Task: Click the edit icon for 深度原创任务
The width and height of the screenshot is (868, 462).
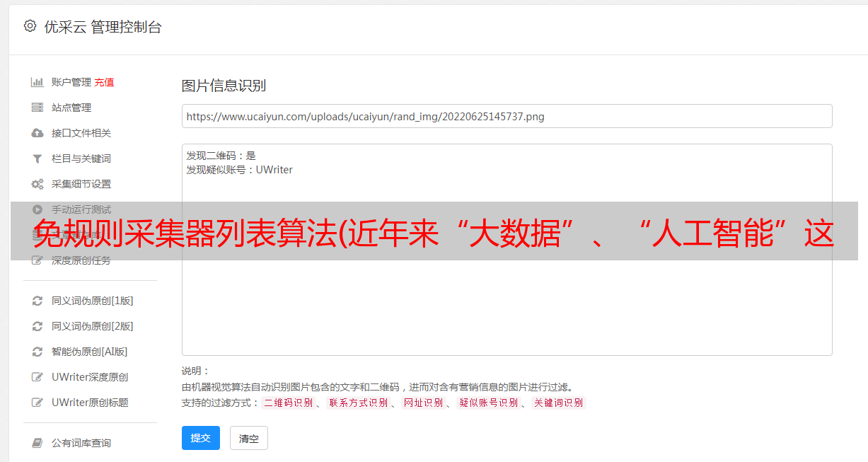Action: tap(37, 260)
